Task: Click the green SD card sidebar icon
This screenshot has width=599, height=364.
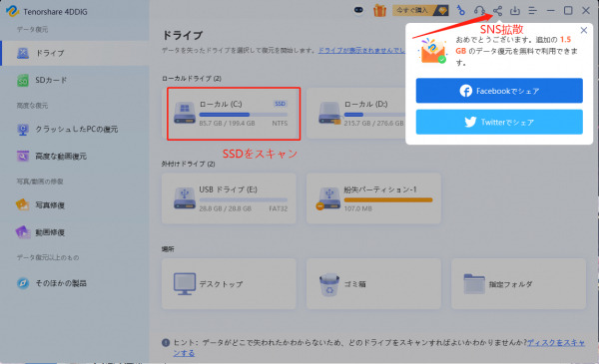Action: [23, 80]
